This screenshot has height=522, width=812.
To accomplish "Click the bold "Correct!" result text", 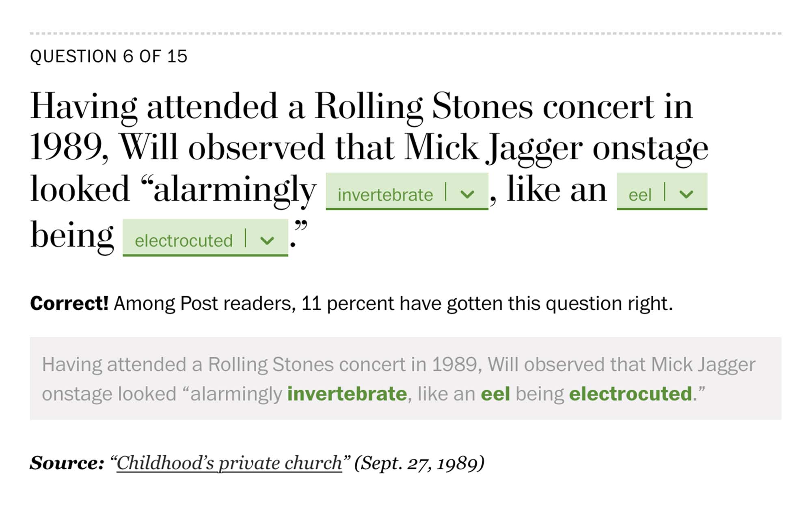I will coord(69,303).
